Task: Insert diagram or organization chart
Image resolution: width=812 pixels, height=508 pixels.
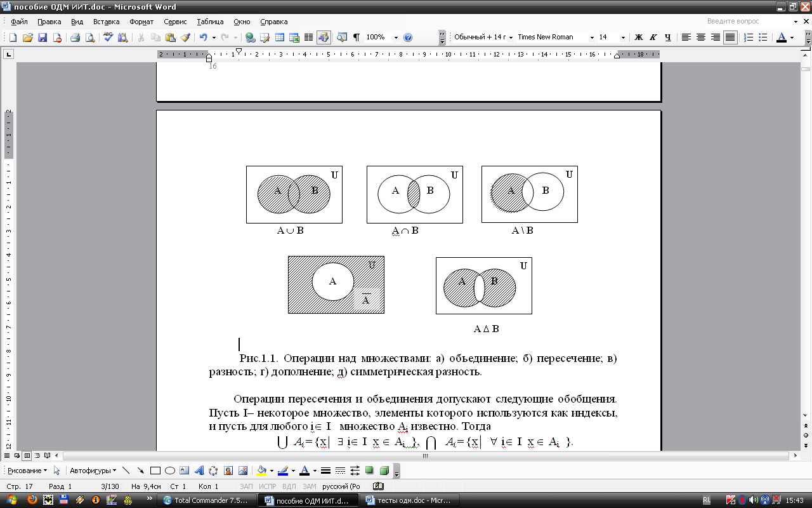Action: 213,471
